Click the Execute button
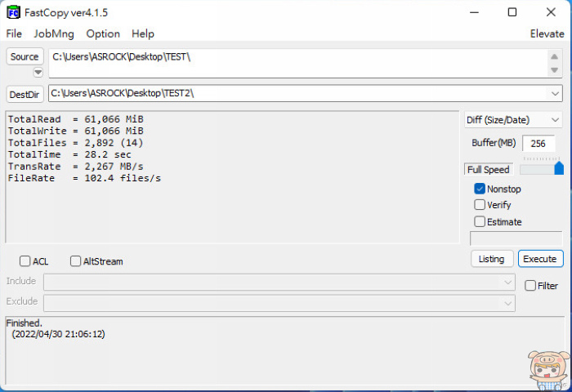 [x=540, y=259]
